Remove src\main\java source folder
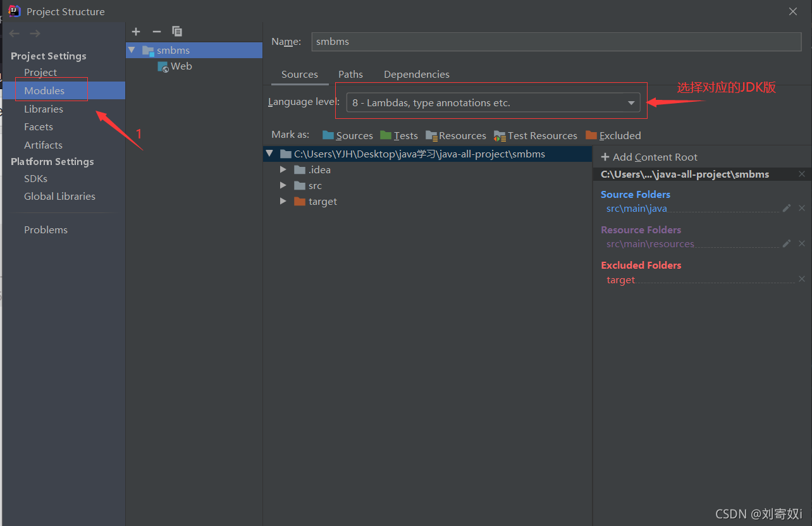The image size is (812, 526). pos(802,208)
